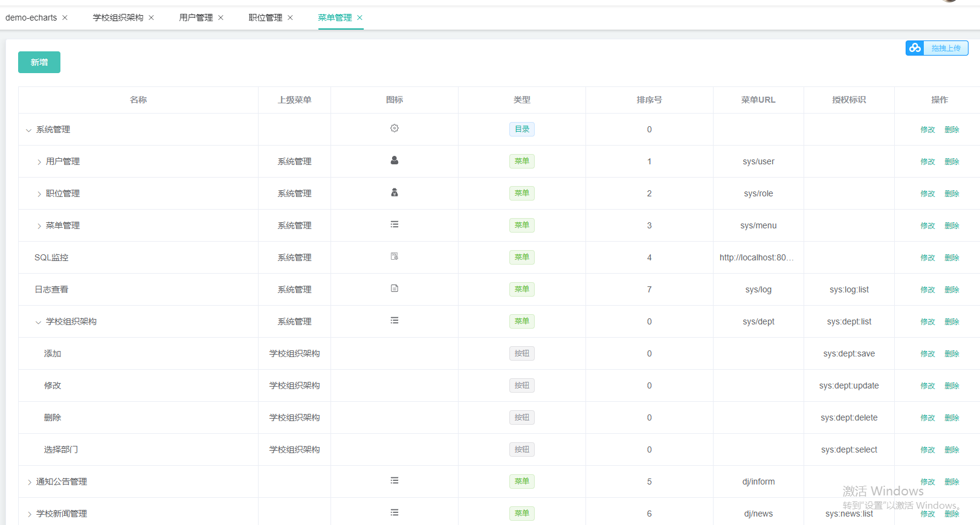The width and height of the screenshot is (980, 525).
Task: Click the 目录 type tag
Action: [x=522, y=129]
